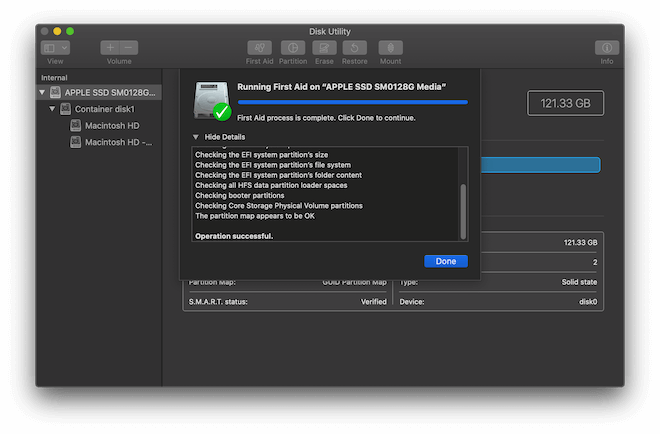Click the hard drive icon with the green checkmark
660x434 pixels.
click(x=212, y=101)
